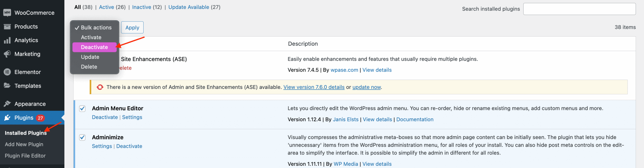Open Admin Menu Editor Documentation link
The width and height of the screenshot is (644, 168).
click(x=415, y=119)
